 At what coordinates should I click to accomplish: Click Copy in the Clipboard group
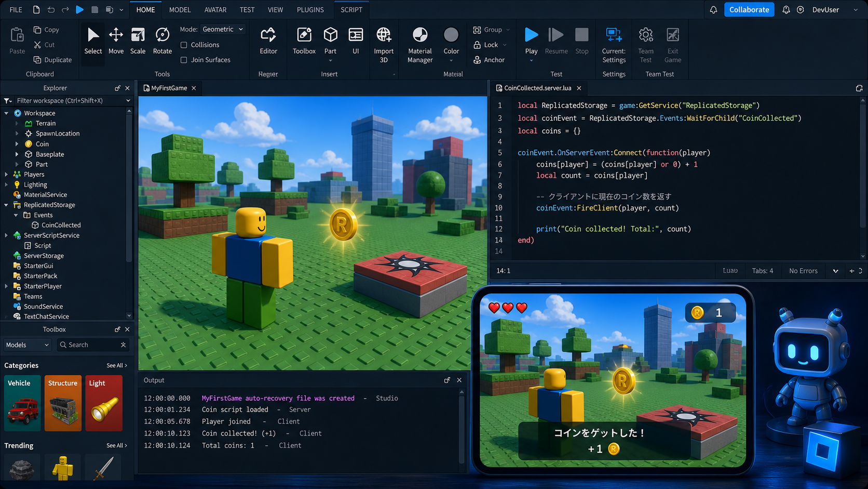(46, 30)
